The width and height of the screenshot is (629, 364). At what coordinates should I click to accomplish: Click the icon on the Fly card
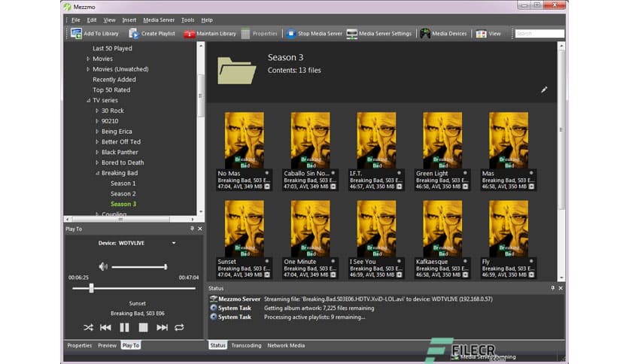pyautogui.click(x=531, y=275)
